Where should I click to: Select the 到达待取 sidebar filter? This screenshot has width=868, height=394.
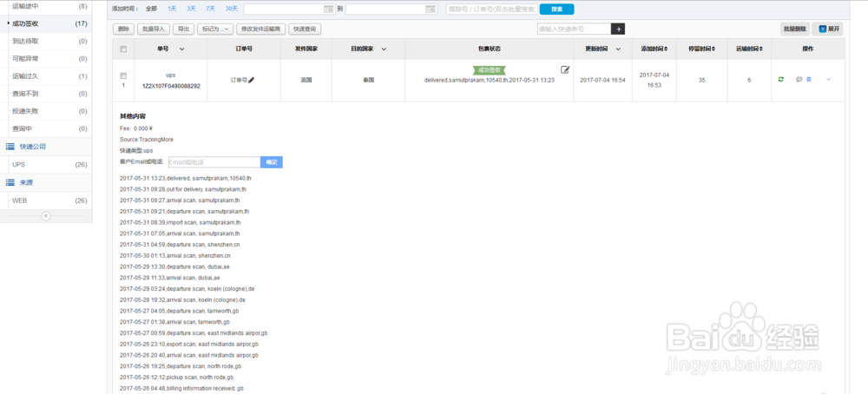coord(46,41)
